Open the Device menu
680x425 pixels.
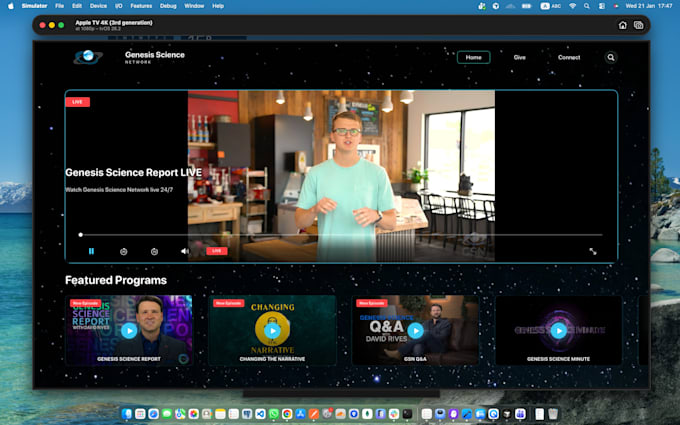pyautogui.click(x=98, y=6)
